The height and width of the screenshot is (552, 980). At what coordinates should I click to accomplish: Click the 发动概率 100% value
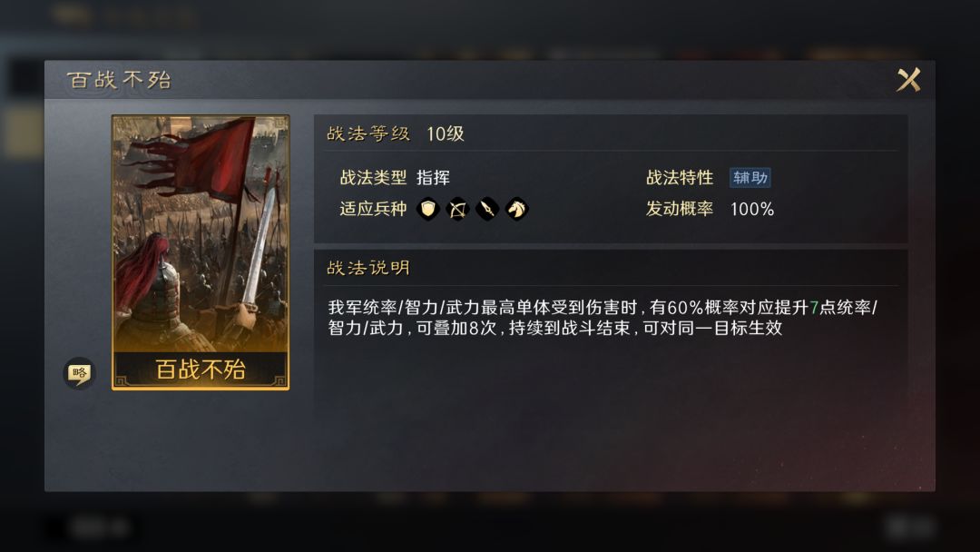tap(752, 209)
